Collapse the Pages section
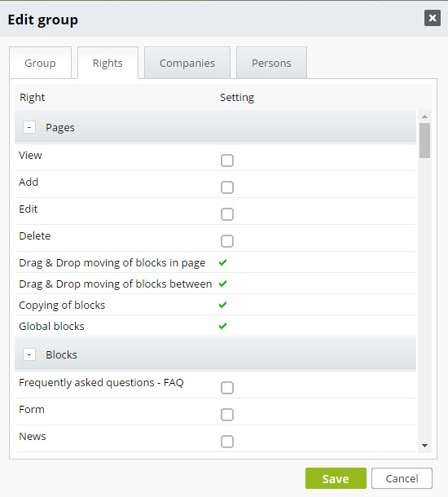 pos(29,127)
